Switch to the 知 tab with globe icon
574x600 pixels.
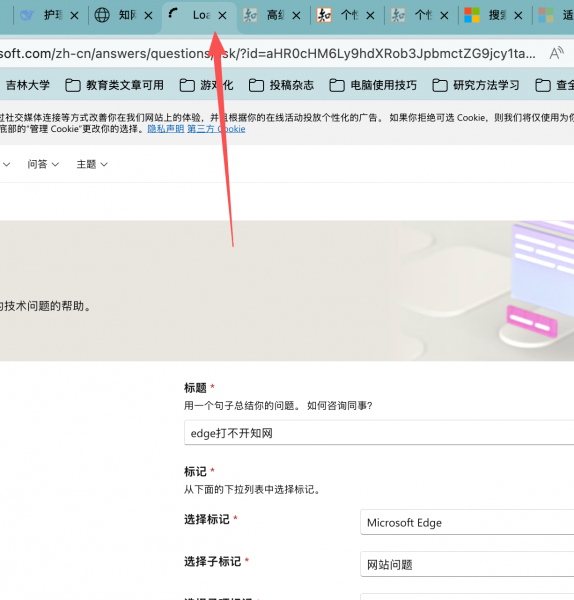point(122,15)
